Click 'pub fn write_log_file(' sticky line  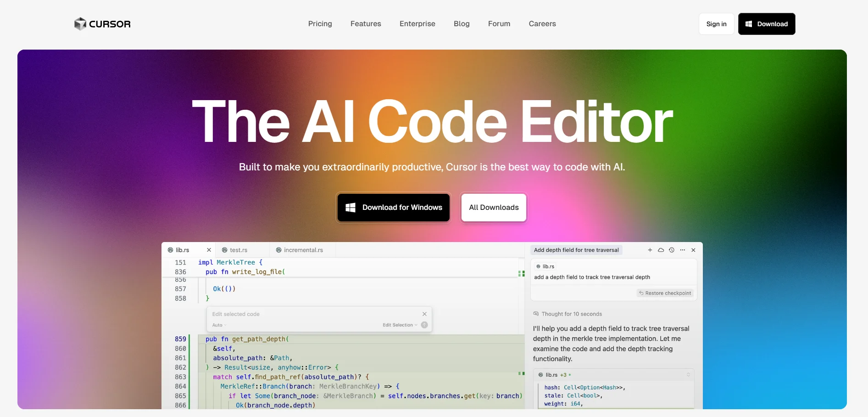[245, 272]
